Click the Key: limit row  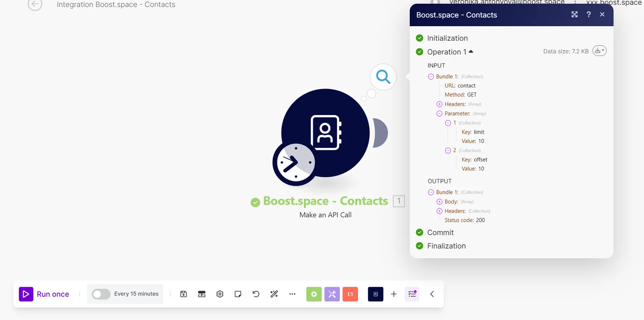(473, 132)
